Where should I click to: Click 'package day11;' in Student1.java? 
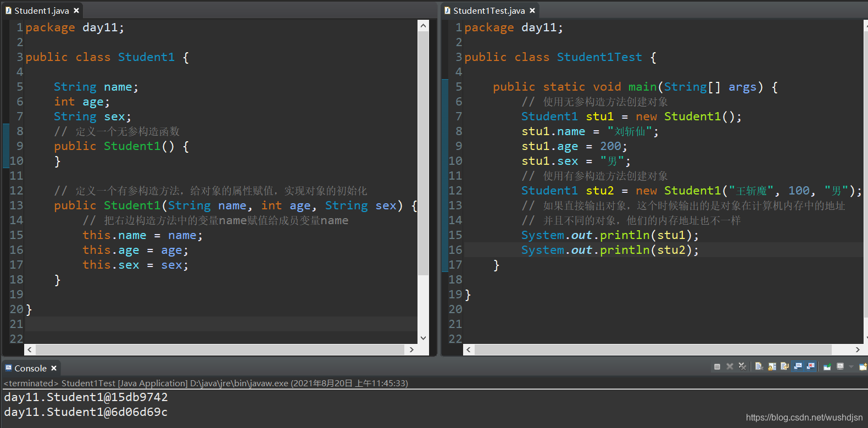click(x=75, y=27)
